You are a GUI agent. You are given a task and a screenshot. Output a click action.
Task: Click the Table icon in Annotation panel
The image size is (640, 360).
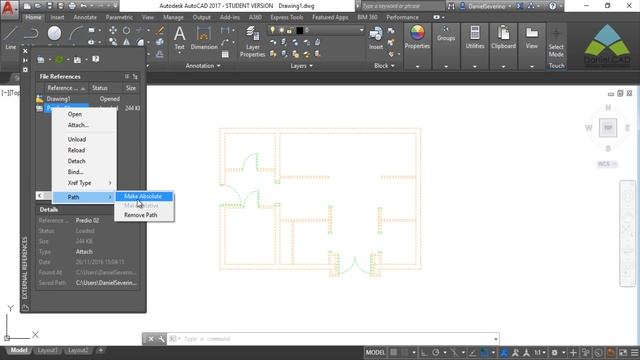pyautogui.click(x=225, y=54)
